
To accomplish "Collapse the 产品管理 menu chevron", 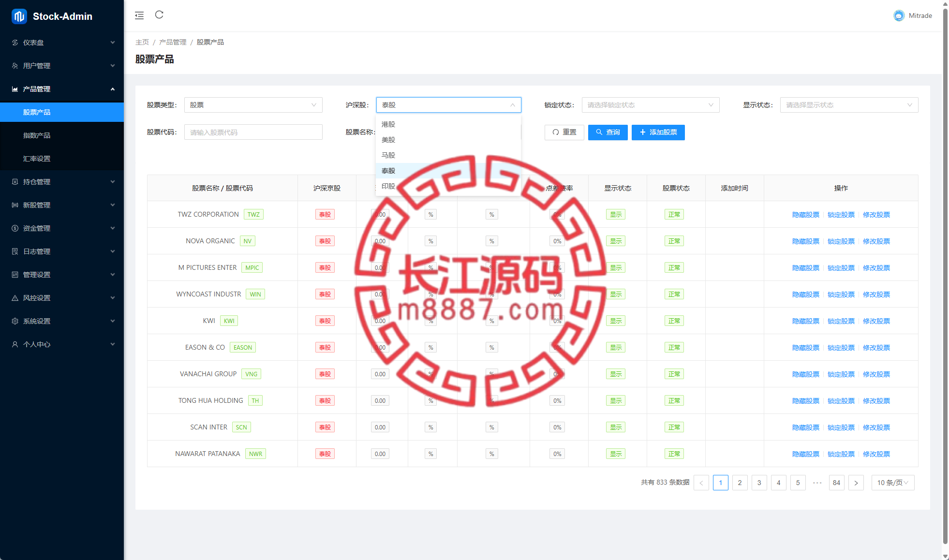I will tap(113, 89).
